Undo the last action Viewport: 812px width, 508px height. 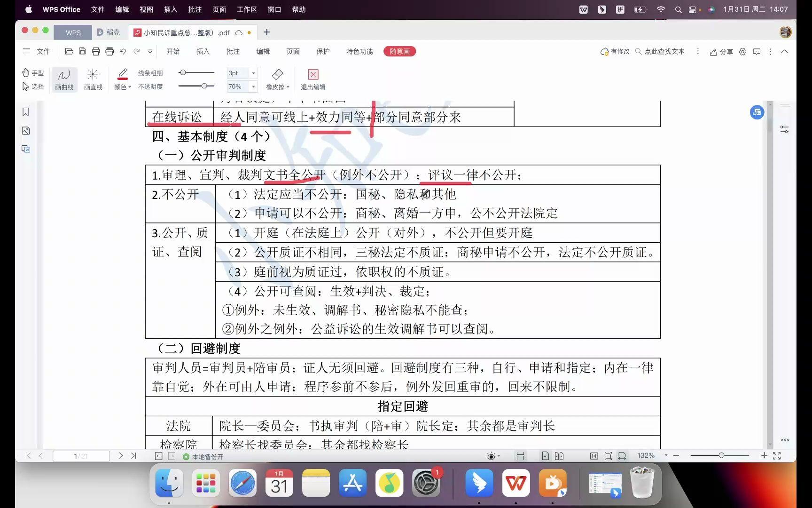click(x=123, y=51)
